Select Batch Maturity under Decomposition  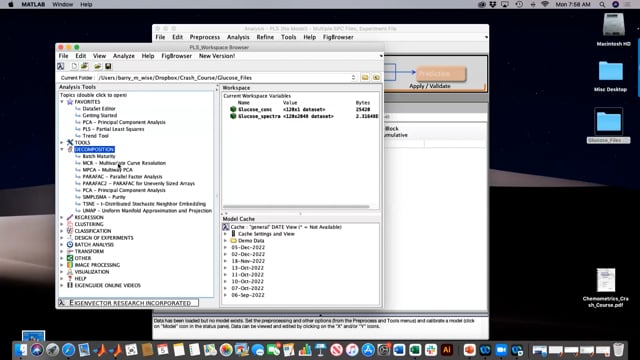click(x=99, y=156)
